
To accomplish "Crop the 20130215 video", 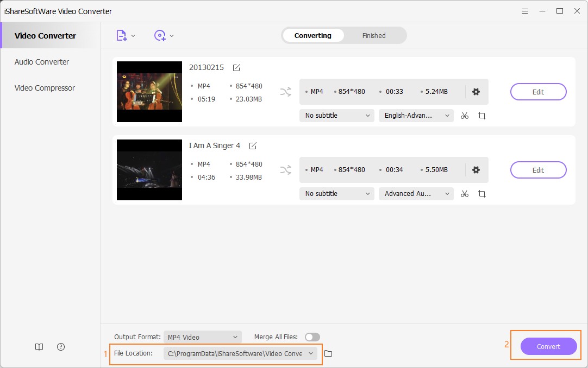I will tap(482, 115).
